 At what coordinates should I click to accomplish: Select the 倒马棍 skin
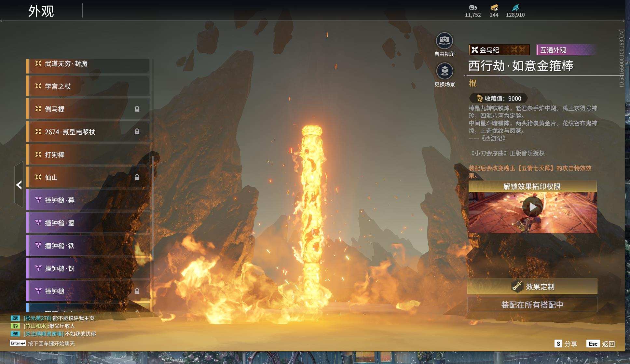pos(88,109)
